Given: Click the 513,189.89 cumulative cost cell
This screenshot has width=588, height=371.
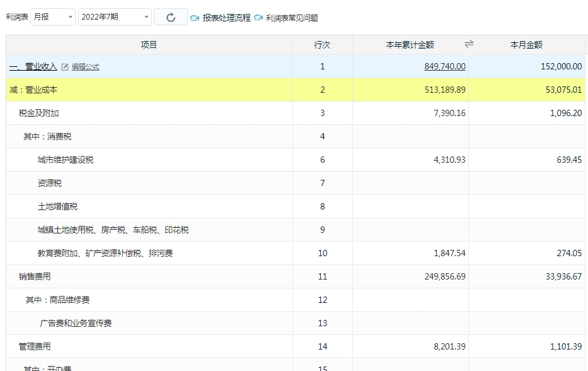Looking at the screenshot, I should click(410, 90).
